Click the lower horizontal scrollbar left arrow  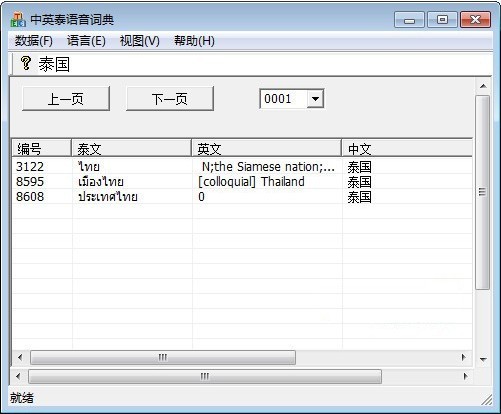(x=19, y=376)
